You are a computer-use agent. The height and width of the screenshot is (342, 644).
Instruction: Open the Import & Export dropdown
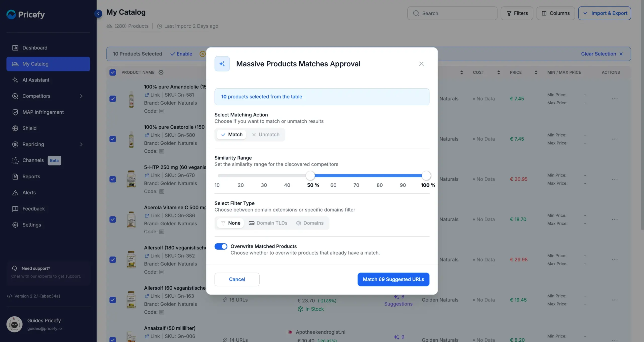pos(605,13)
